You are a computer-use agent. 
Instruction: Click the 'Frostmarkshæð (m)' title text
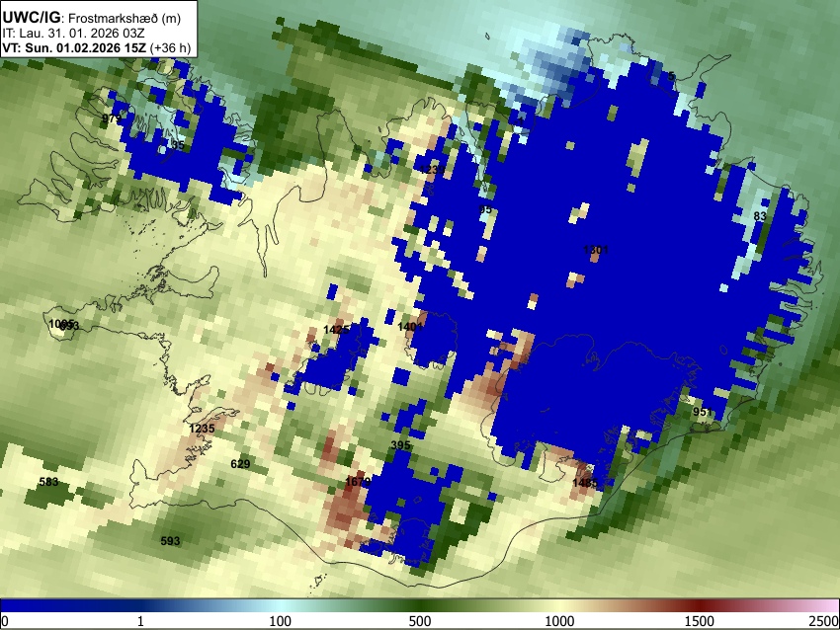(x=125, y=18)
